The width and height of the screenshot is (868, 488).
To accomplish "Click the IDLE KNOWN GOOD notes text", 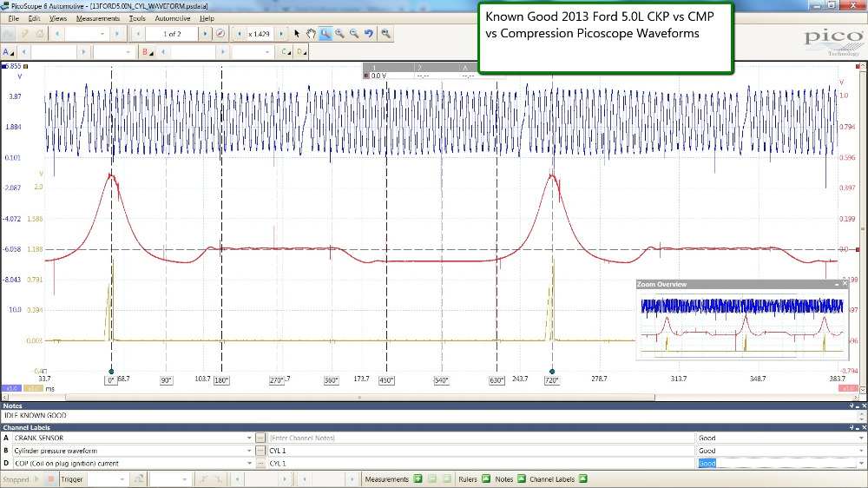I will (x=35, y=415).
